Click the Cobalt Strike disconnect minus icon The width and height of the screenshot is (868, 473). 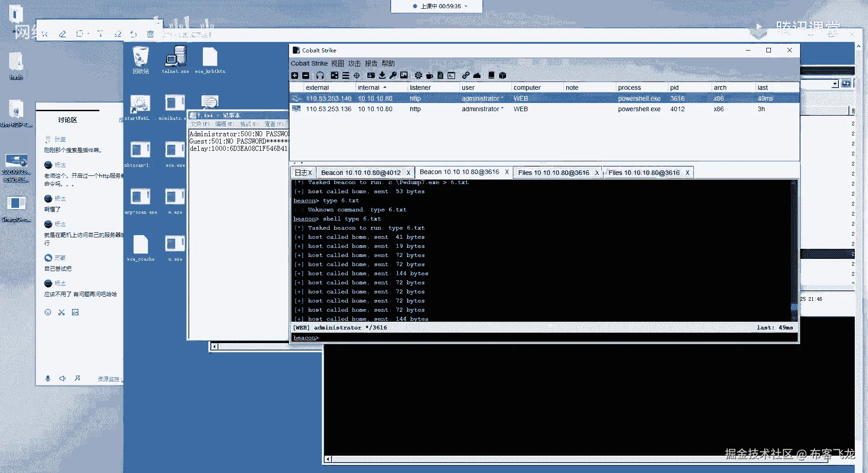(306, 75)
